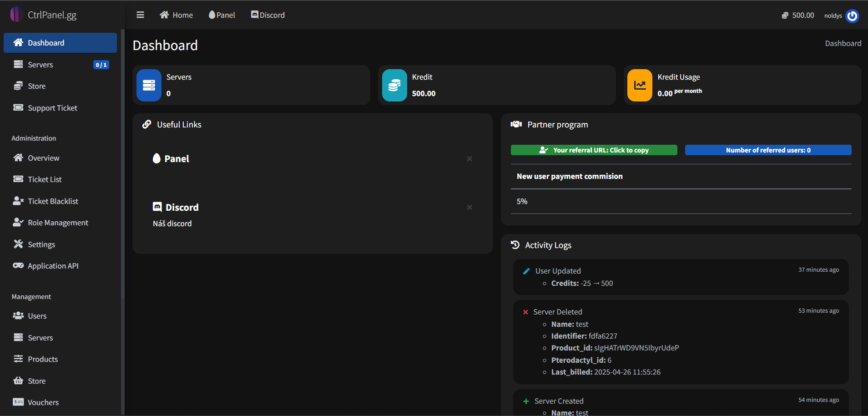Click the blue user avatar power icon
Image resolution: width=868 pixels, height=416 pixels.
pos(852,16)
